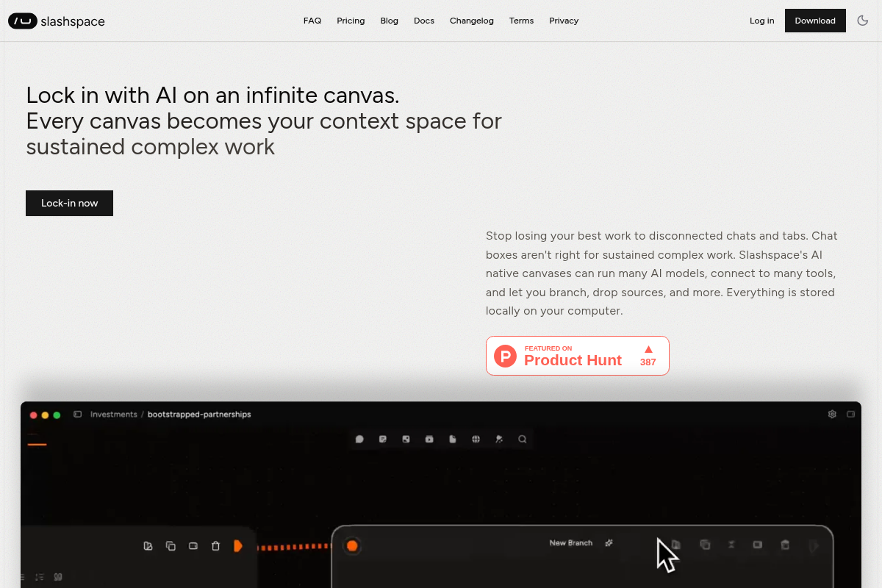
Task: Click the search magnifier in canvas toolbar
Action: 523,440
